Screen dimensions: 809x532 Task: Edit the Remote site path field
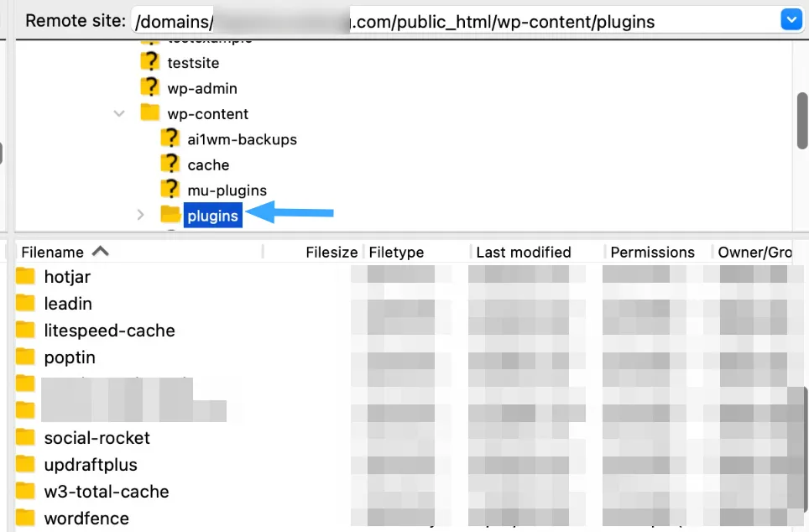(x=455, y=21)
